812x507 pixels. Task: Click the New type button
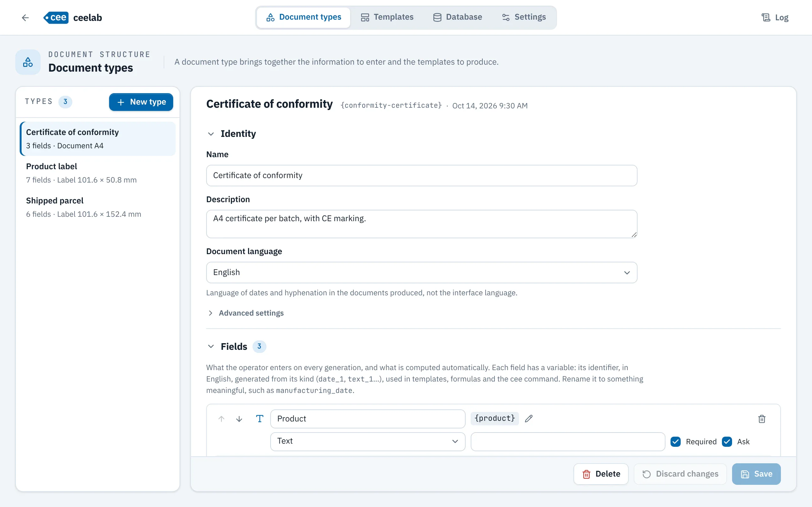click(x=141, y=102)
